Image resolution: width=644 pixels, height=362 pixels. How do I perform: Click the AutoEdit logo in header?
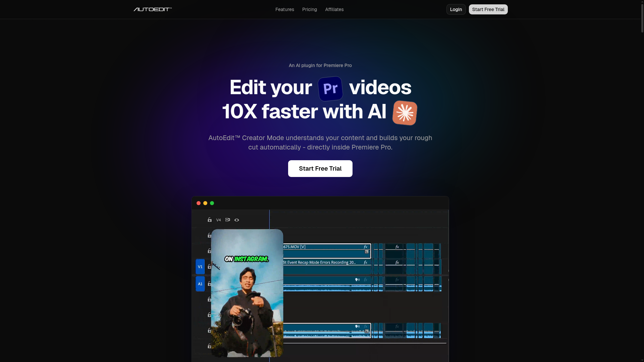[x=153, y=9]
